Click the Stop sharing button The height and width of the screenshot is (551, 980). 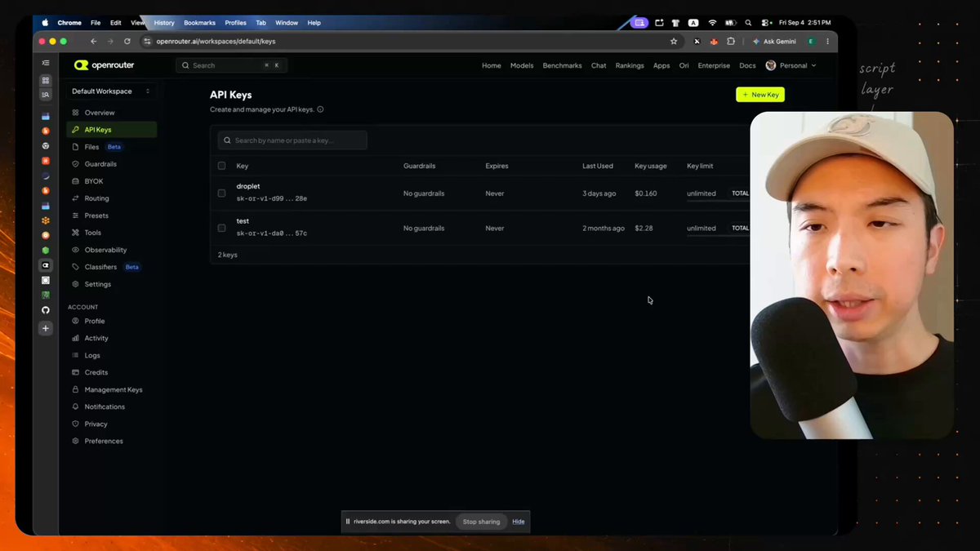coord(481,522)
